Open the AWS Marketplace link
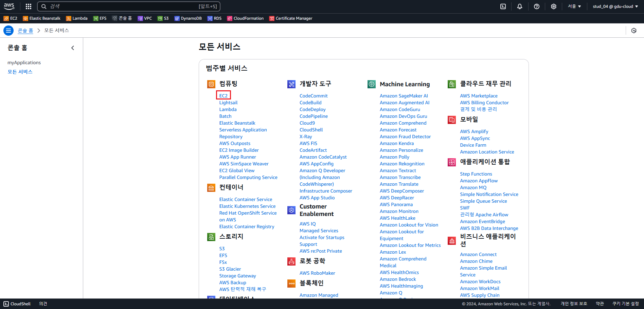The image size is (644, 309). [479, 96]
